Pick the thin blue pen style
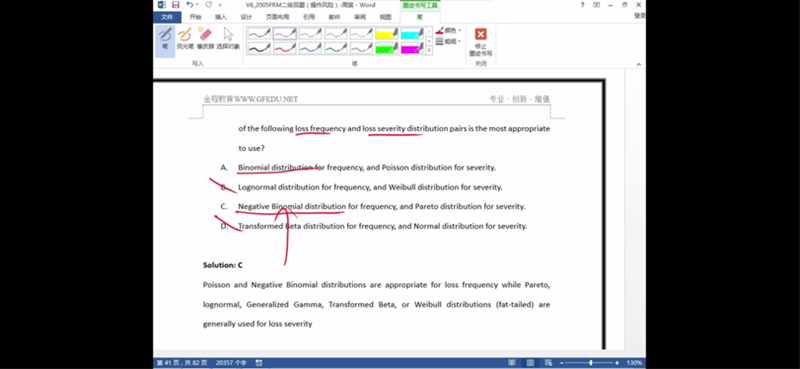 coord(310,34)
